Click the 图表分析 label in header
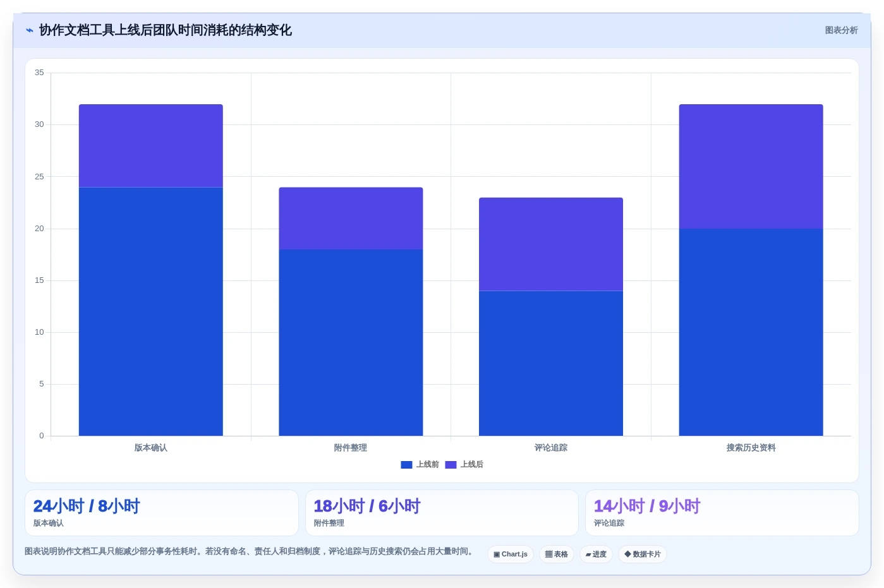This screenshot has height=588, width=884. pyautogui.click(x=841, y=30)
